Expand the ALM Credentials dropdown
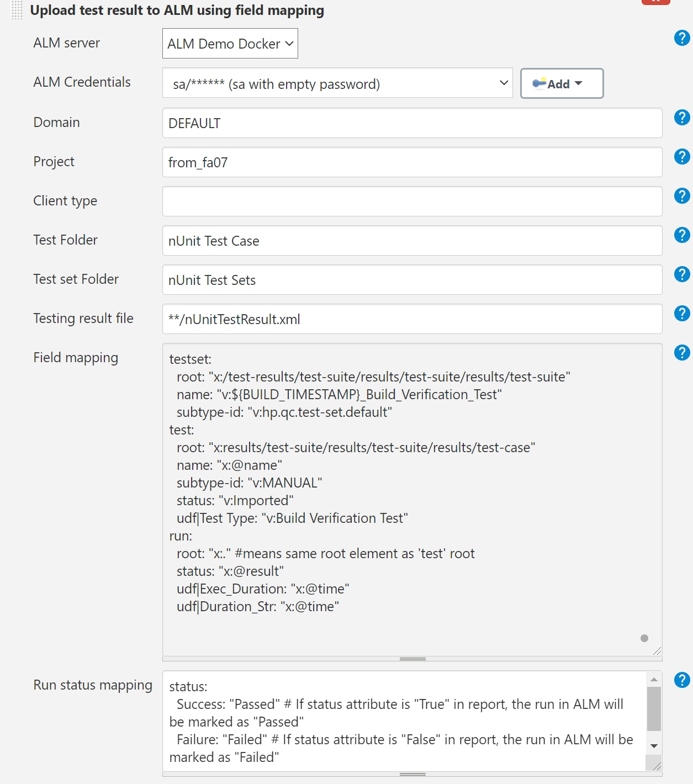Image resolution: width=693 pixels, height=784 pixels. point(337,83)
